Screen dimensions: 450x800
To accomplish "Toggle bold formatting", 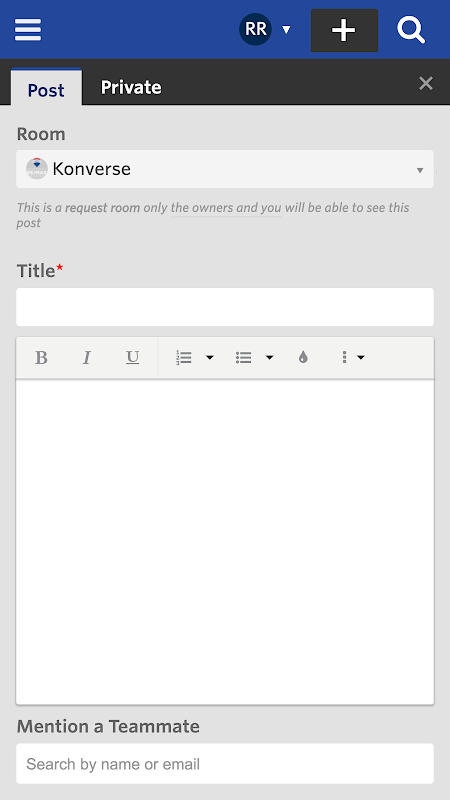I will [41, 358].
